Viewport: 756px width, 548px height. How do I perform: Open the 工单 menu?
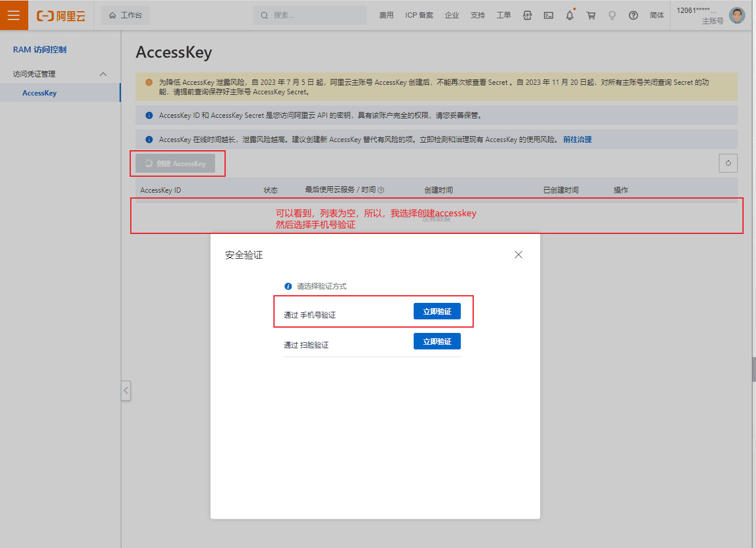[x=504, y=15]
